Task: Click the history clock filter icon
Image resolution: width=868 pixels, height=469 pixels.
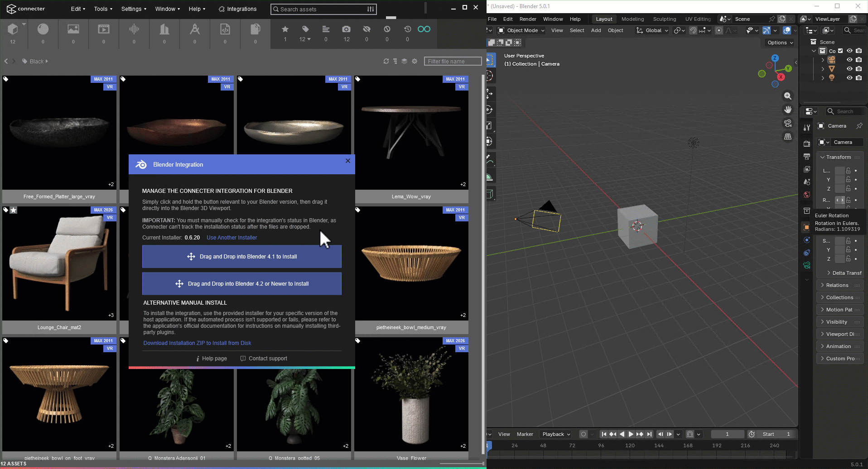Action: pyautogui.click(x=407, y=29)
